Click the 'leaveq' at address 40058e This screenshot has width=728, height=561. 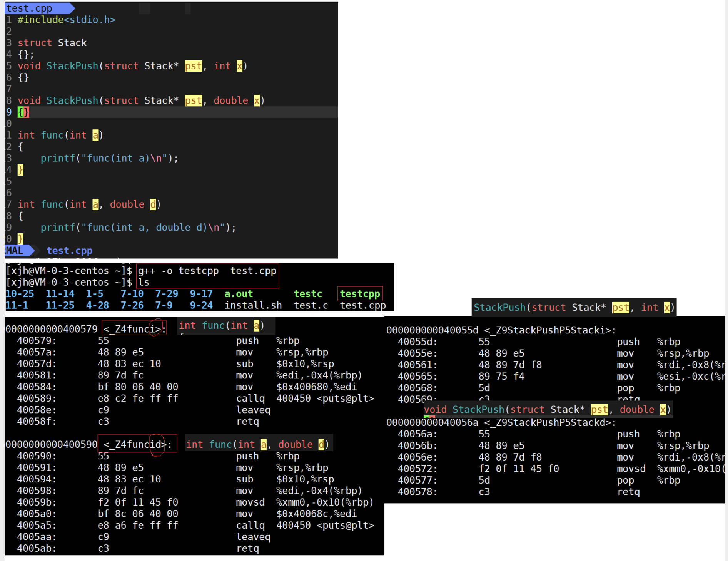pos(253,410)
